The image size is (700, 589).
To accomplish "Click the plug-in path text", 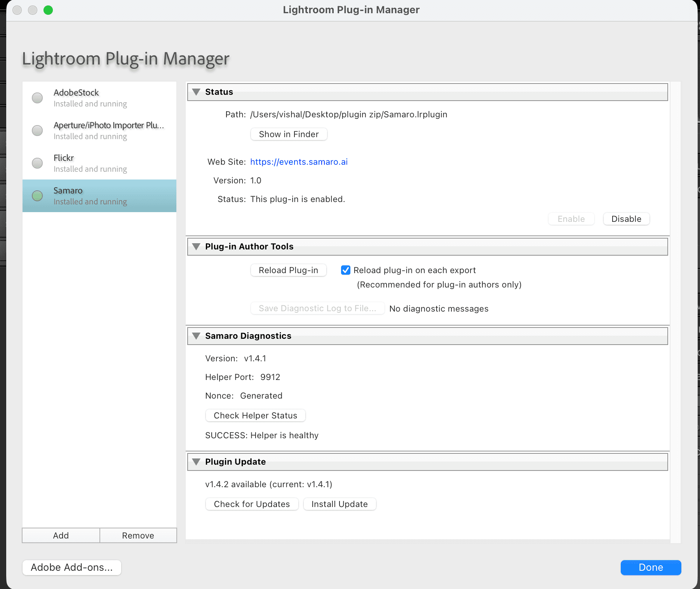I will coord(349,115).
